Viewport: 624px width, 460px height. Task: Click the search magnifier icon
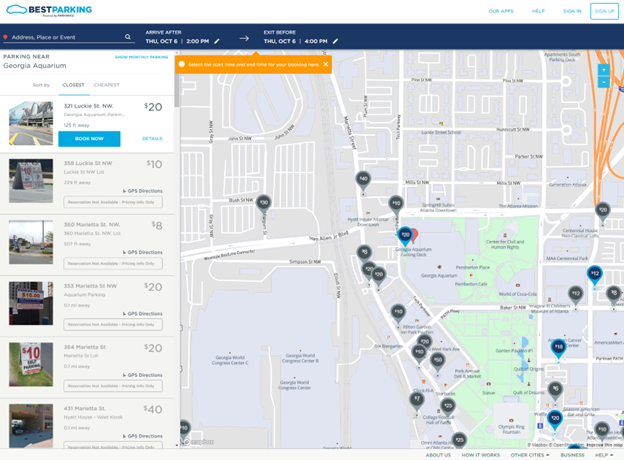tap(128, 37)
